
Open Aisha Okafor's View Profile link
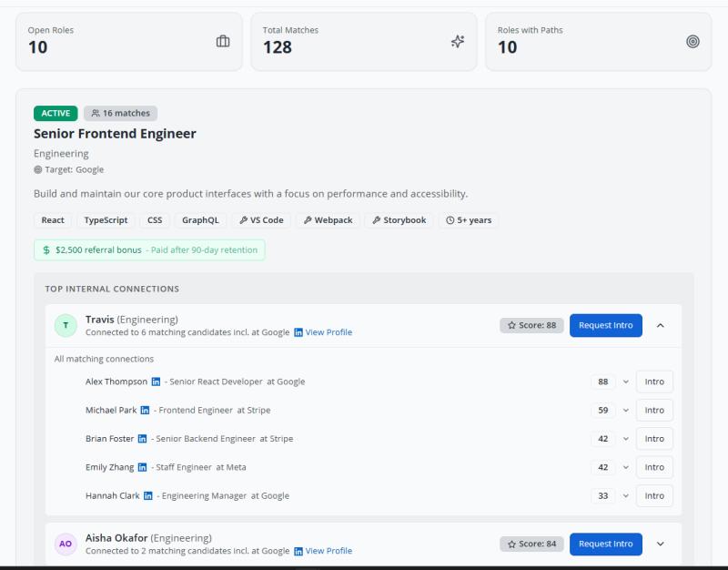pos(328,551)
